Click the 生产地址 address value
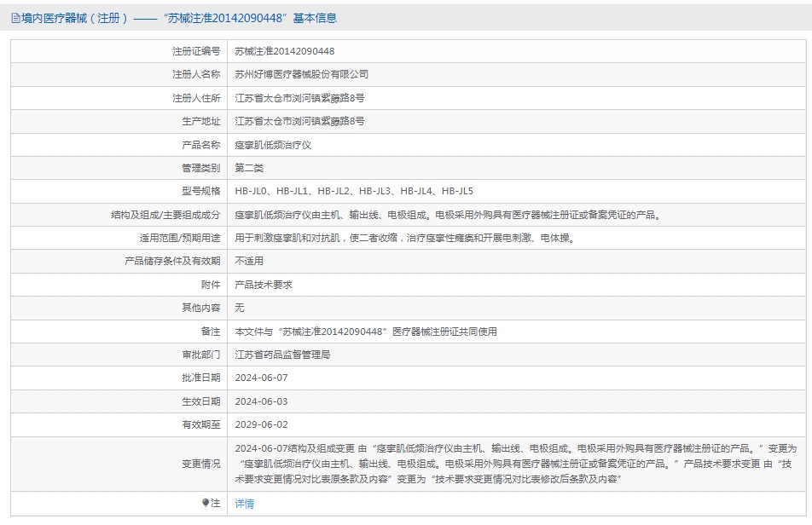Screen dimensions: 812x525 click(x=300, y=121)
